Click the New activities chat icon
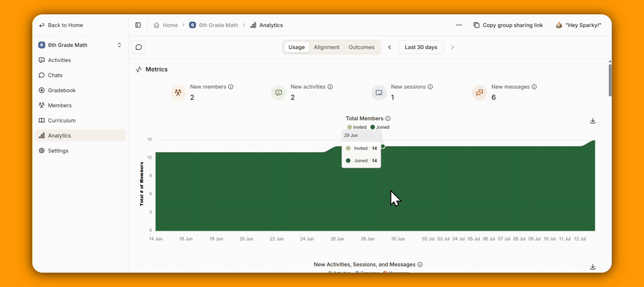644x287 pixels. coord(279,93)
